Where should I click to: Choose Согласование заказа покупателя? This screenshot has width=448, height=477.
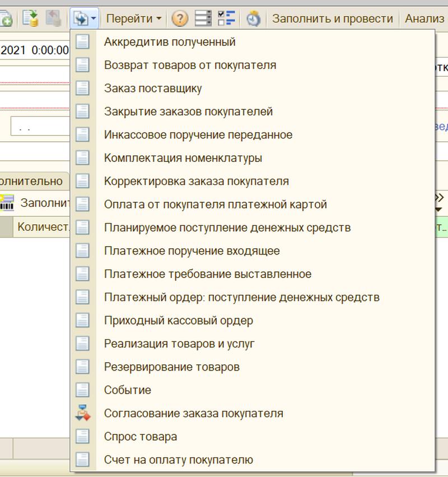[252, 413]
